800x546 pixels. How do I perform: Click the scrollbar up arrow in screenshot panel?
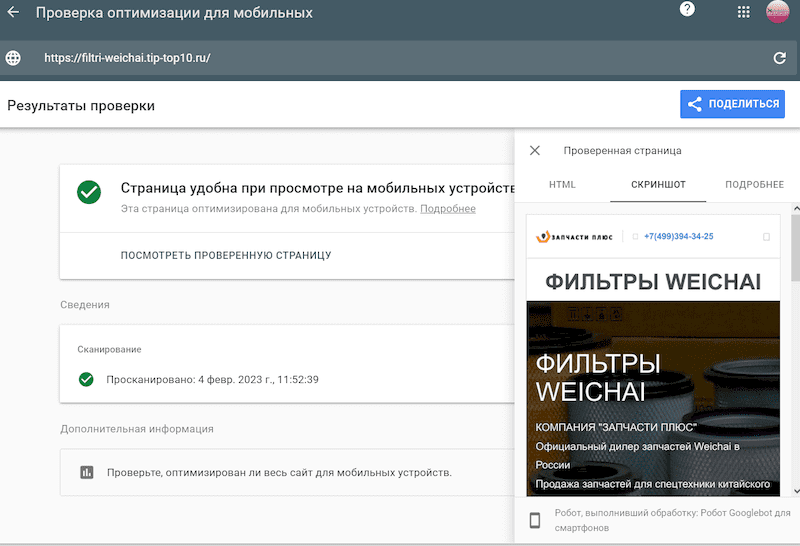pyautogui.click(x=795, y=208)
